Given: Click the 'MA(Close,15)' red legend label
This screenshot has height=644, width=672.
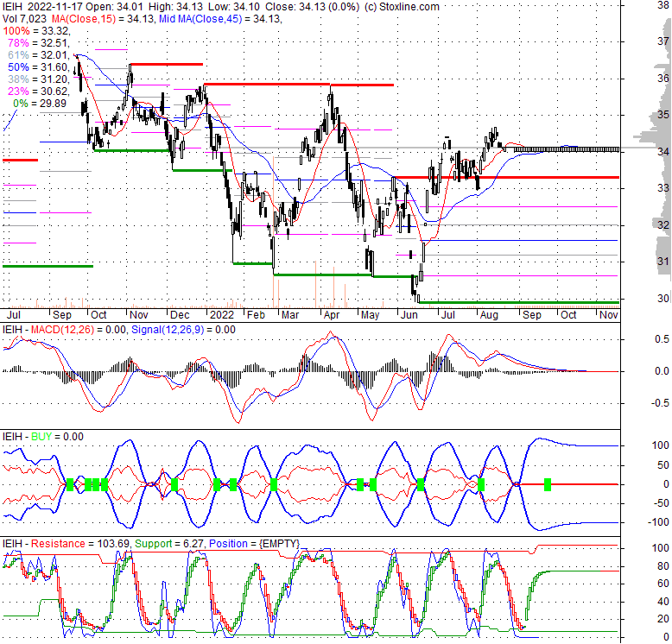Looking at the screenshot, I should pyautogui.click(x=84, y=19).
